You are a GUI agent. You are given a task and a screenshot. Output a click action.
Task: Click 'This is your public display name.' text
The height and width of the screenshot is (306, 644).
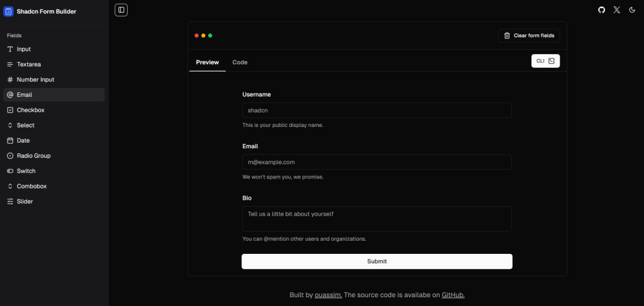click(283, 125)
